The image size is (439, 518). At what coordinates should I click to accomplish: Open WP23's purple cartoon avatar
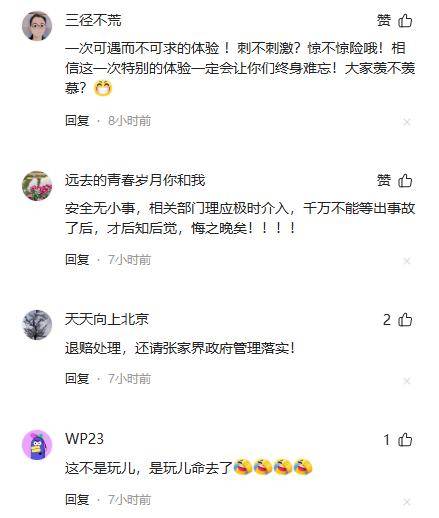pyautogui.click(x=37, y=445)
